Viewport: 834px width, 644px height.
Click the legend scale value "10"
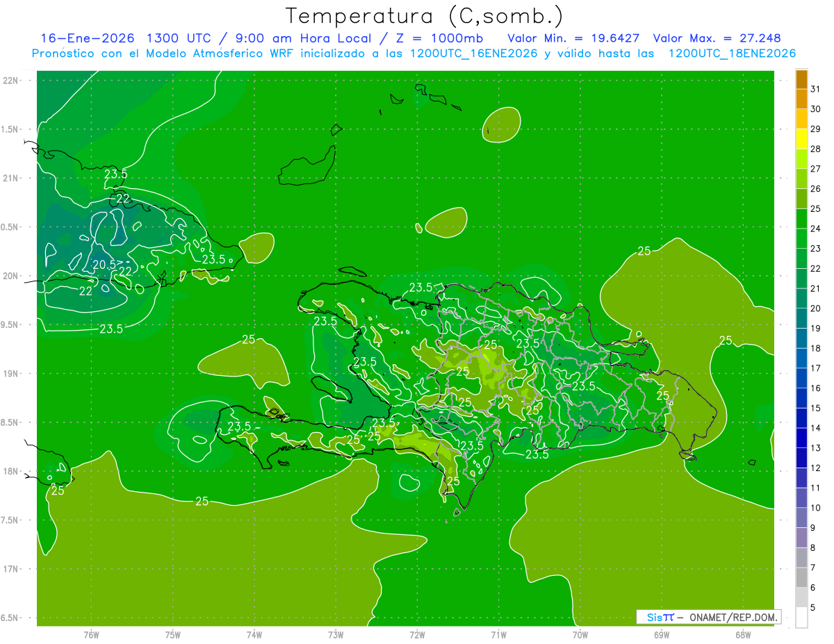815,508
